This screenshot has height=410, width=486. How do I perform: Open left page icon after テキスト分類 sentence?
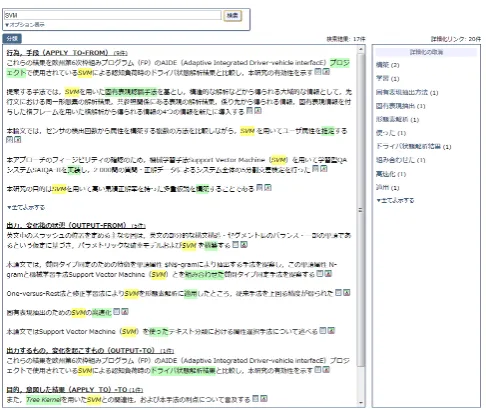(323, 331)
